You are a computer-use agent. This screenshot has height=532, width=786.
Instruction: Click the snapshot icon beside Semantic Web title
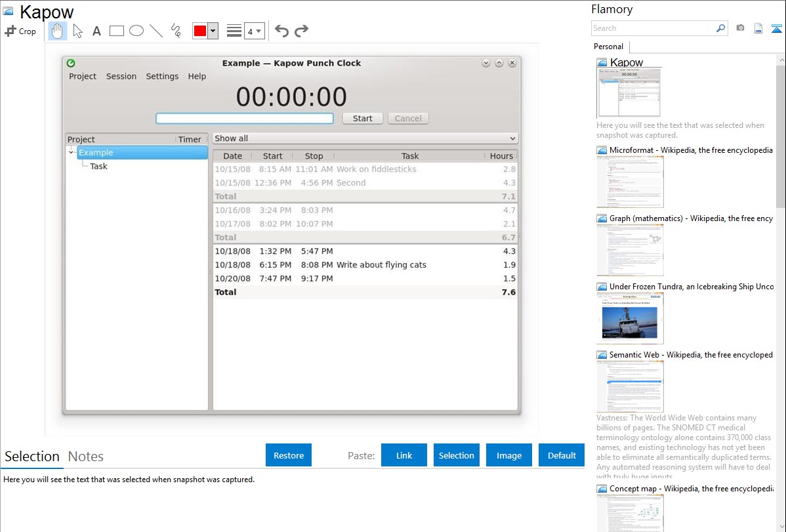(602, 355)
